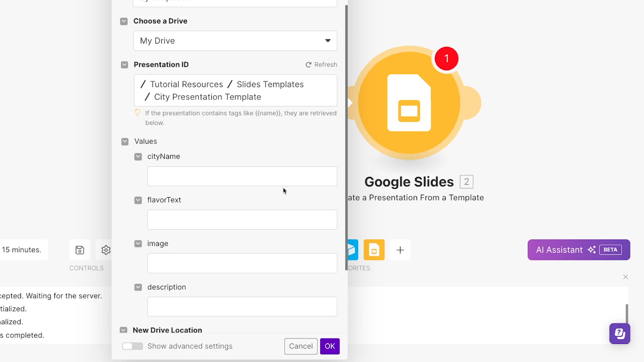This screenshot has height=362, width=644.
Task: Click the lightbulb hint icon
Action: [x=138, y=112]
